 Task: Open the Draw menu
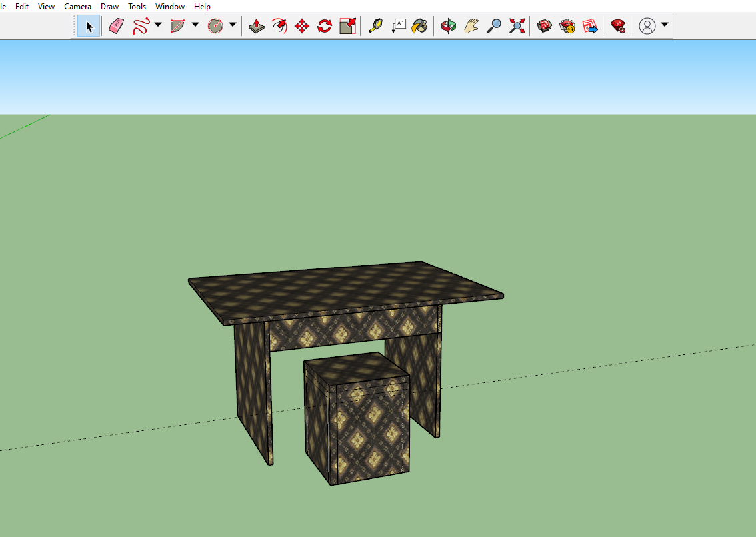coord(109,7)
